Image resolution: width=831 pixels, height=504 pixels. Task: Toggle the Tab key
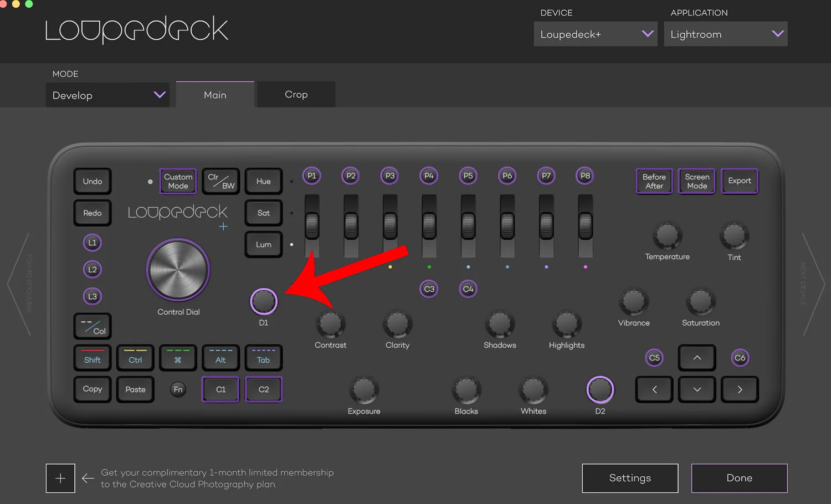pyautogui.click(x=264, y=358)
